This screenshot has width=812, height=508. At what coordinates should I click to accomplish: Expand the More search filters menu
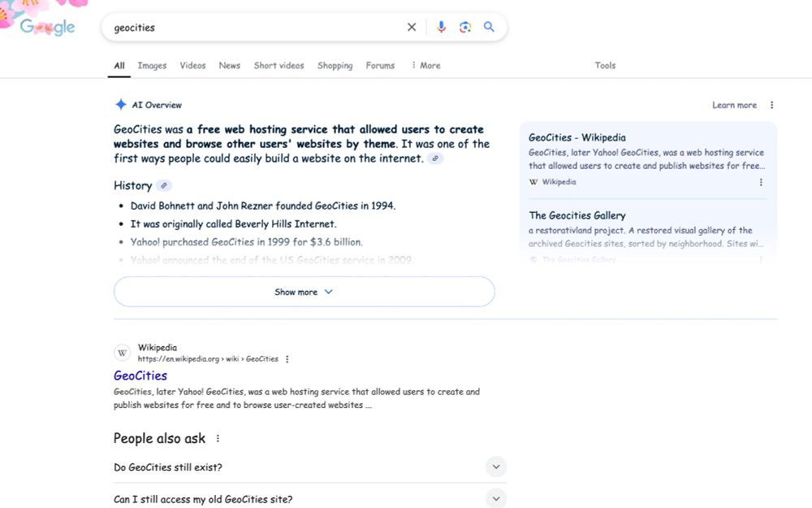click(425, 65)
